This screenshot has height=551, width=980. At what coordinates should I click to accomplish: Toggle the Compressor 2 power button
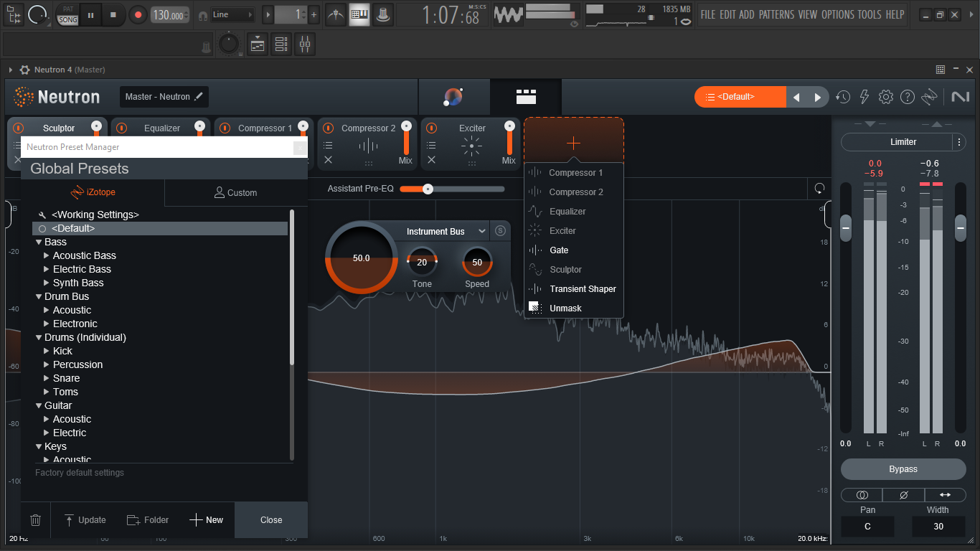328,128
